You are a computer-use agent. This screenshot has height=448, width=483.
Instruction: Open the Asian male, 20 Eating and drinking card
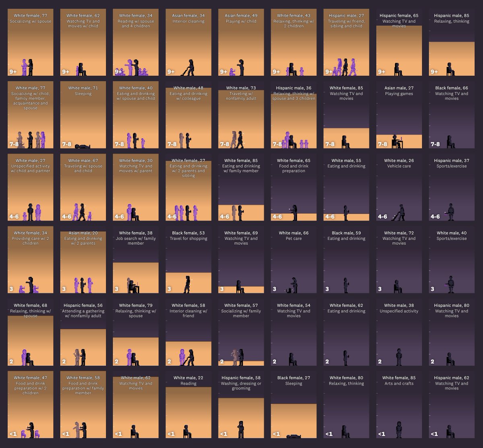(x=83, y=260)
